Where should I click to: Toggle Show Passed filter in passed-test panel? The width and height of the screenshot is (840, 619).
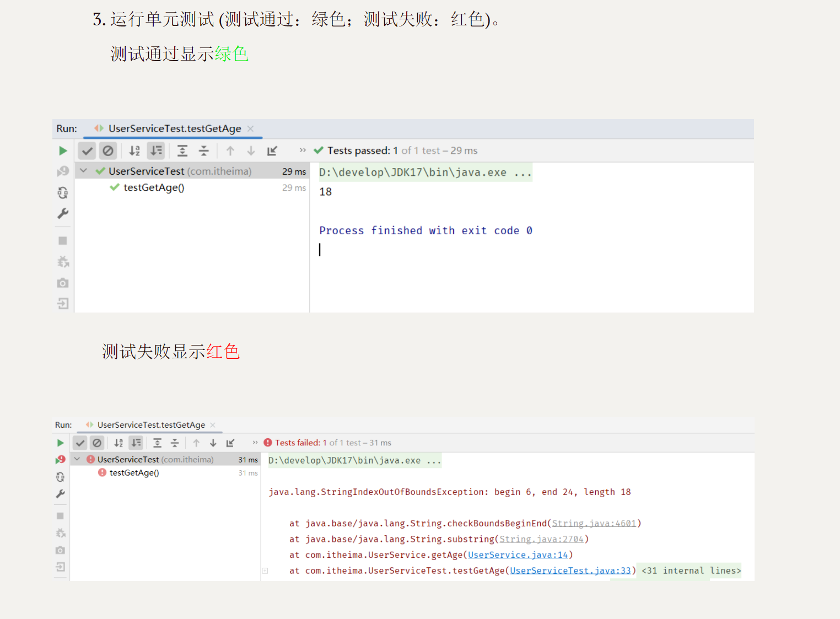(87, 151)
